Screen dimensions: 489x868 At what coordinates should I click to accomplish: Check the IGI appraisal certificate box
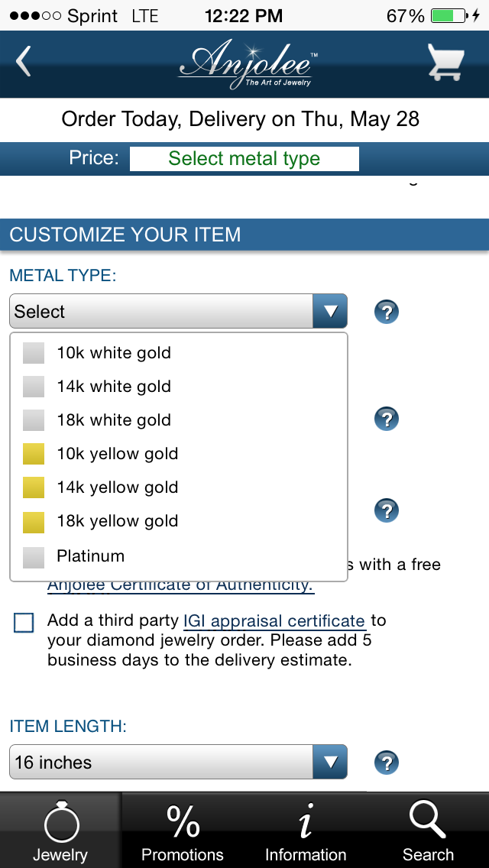(x=24, y=623)
